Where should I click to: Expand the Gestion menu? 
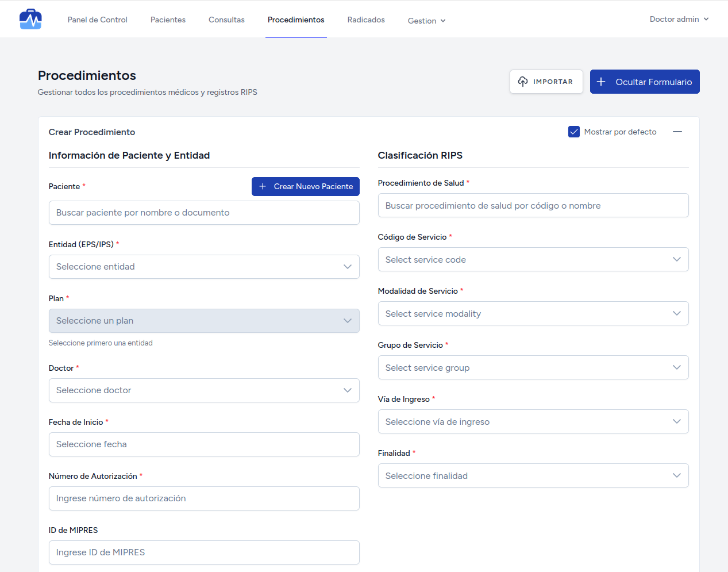(x=426, y=21)
